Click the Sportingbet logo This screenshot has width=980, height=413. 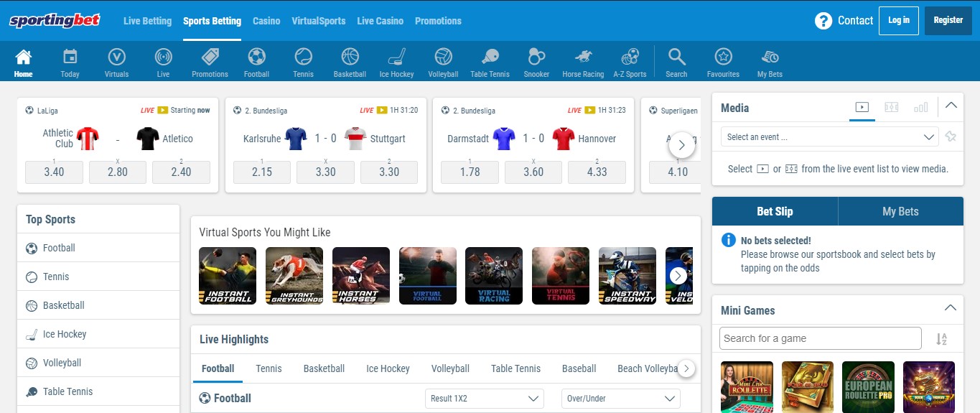click(55, 21)
